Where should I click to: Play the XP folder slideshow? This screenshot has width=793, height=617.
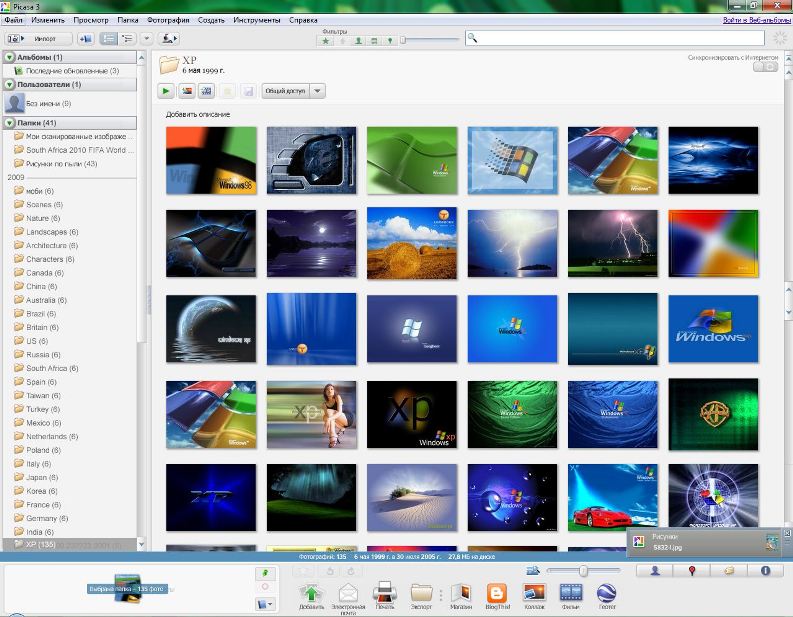point(166,91)
